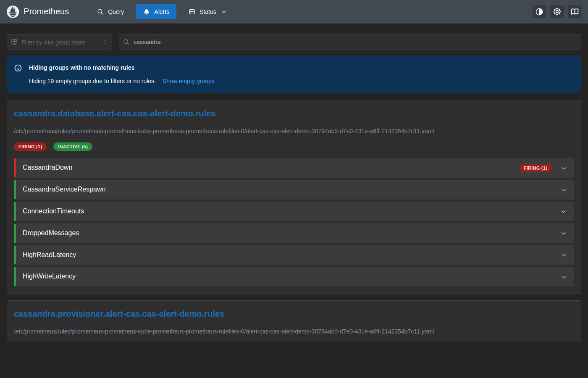Click the FIRING (1) badge under the group path
Image resolution: width=588 pixels, height=378 pixels.
pos(30,147)
